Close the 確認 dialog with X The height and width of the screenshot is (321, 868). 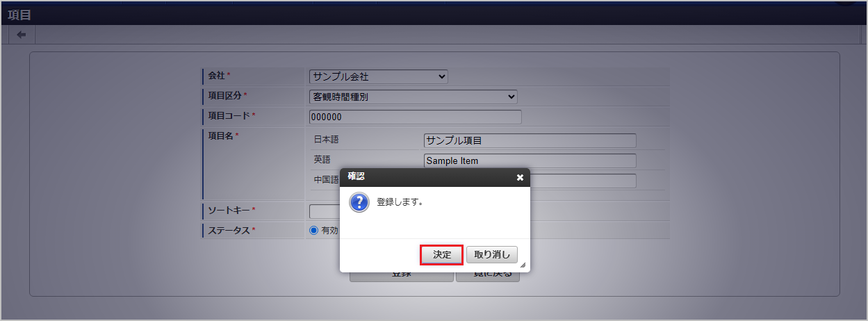tap(520, 177)
